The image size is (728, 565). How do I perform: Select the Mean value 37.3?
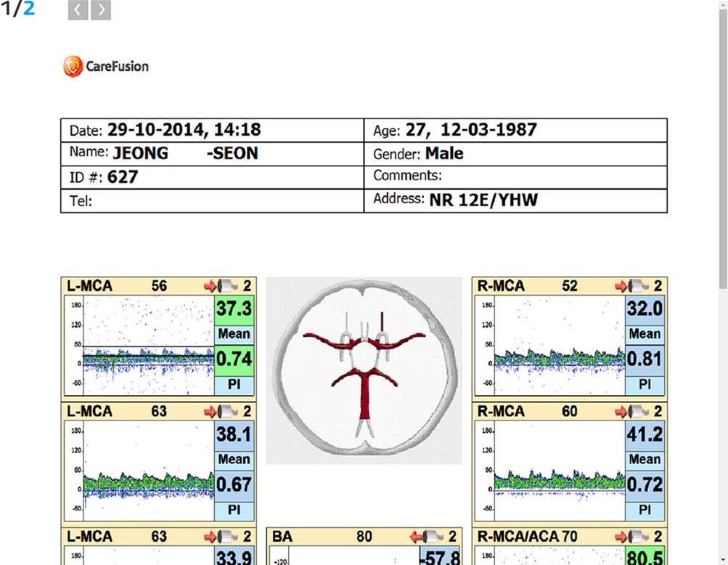234,309
